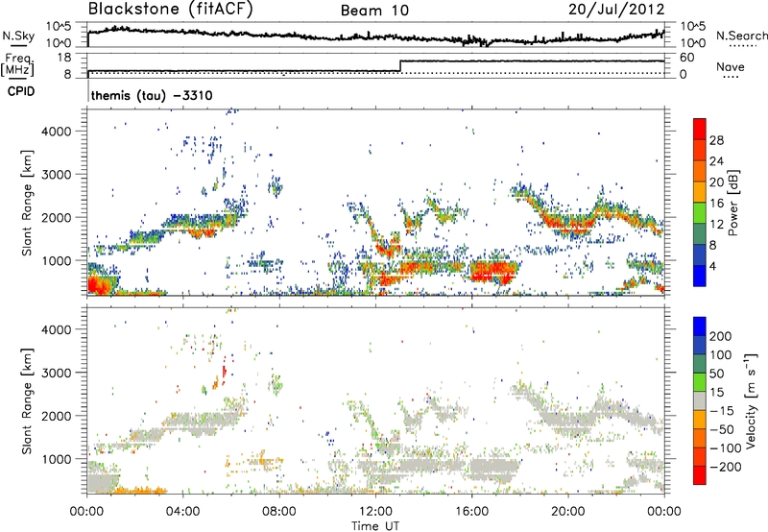Click the '1000' tick of velocity panel
The height and width of the screenshot is (532, 768).
[x=57, y=459]
